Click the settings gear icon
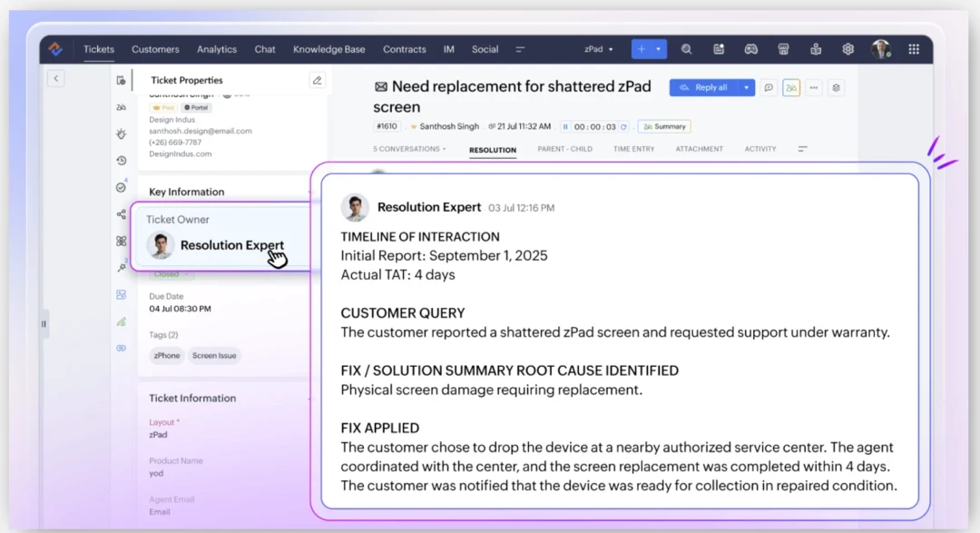Viewport: 980px width, 533px height. point(848,49)
